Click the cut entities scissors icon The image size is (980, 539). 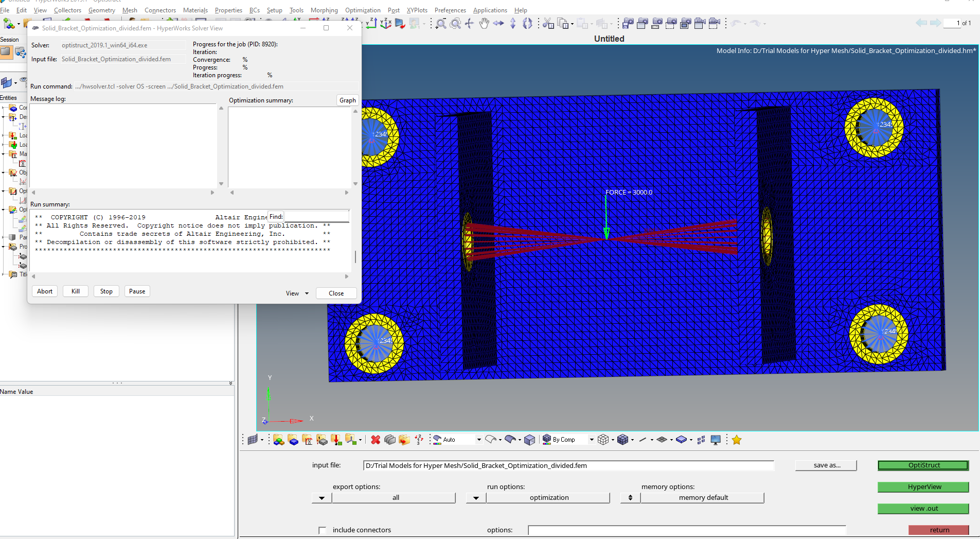click(x=548, y=23)
